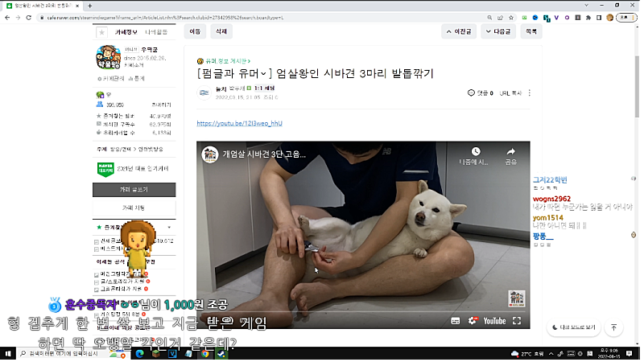Toggle the Chrome side panel icon

[599, 18]
